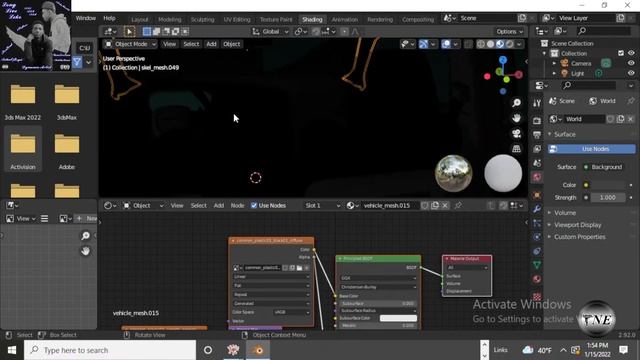The image size is (640, 360).
Task: Open the Global transform orientation dropdown
Action: click(270, 31)
